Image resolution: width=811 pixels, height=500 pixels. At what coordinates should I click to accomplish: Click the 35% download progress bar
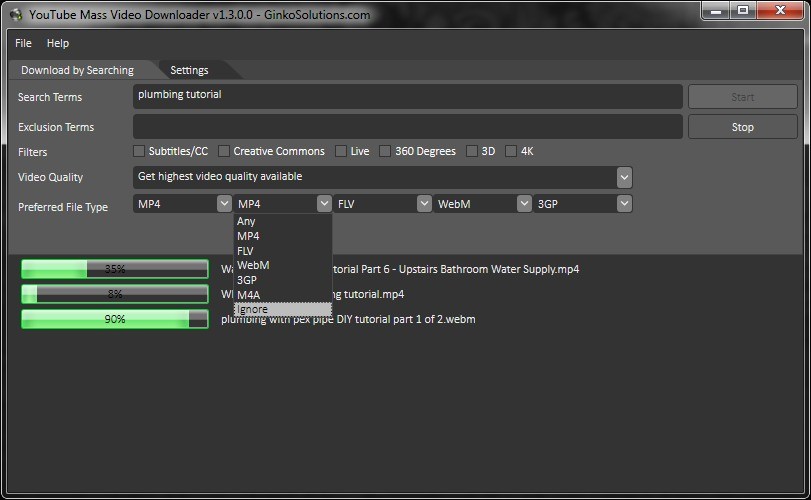coord(115,269)
